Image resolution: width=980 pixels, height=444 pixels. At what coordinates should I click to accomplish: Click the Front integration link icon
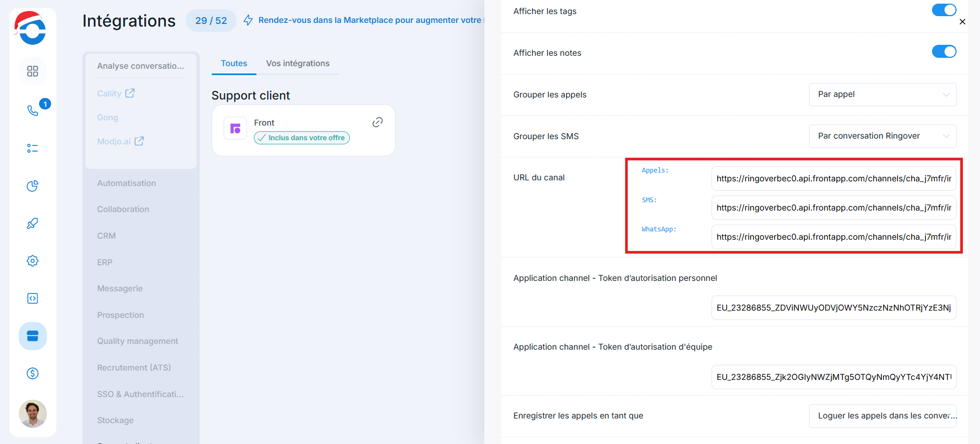(x=377, y=122)
